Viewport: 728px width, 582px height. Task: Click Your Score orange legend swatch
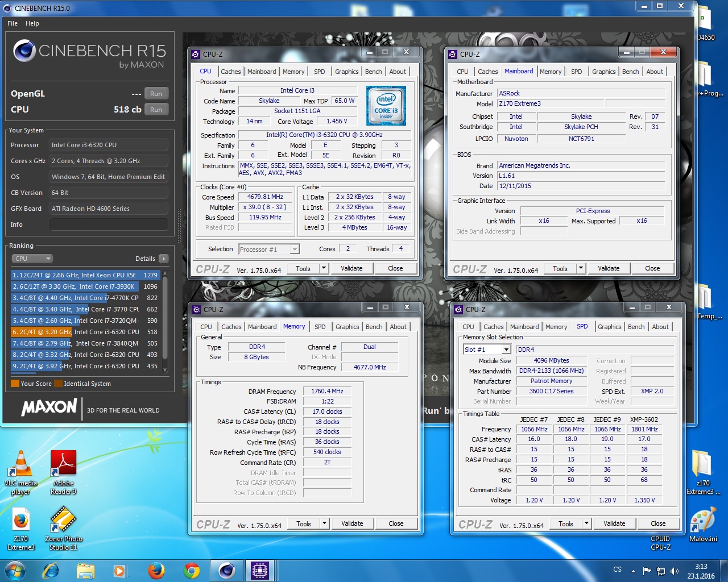15,384
